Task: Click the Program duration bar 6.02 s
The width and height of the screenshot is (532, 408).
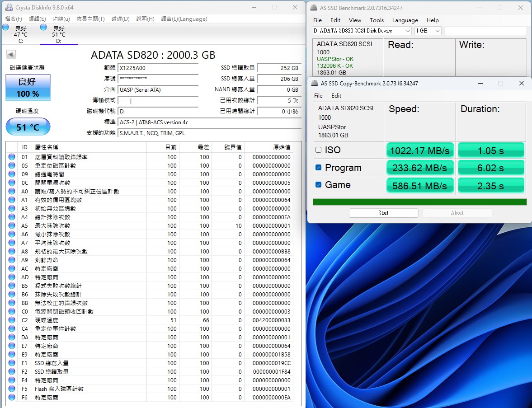Action: coord(491,168)
